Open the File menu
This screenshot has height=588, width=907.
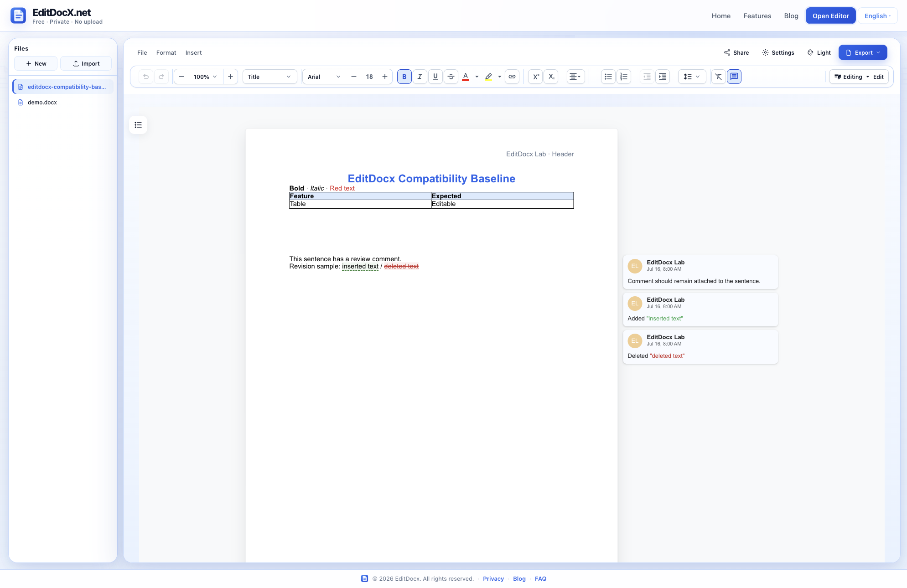point(142,53)
